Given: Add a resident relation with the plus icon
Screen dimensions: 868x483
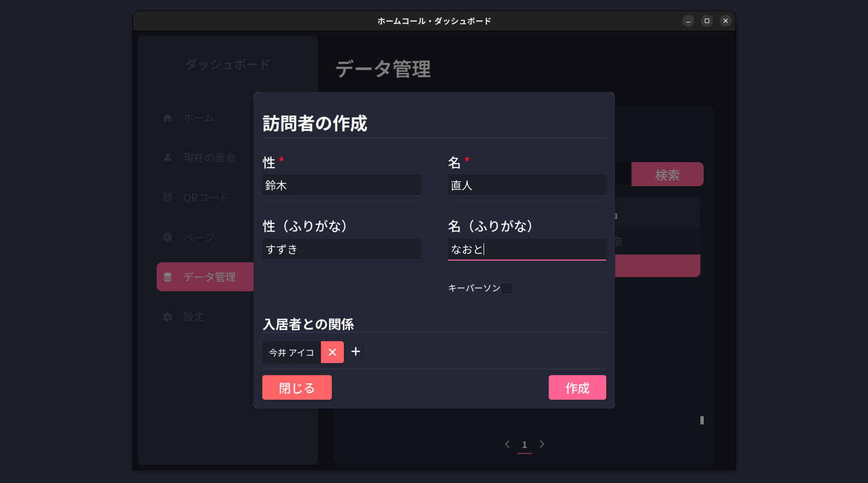Looking at the screenshot, I should click(x=355, y=352).
